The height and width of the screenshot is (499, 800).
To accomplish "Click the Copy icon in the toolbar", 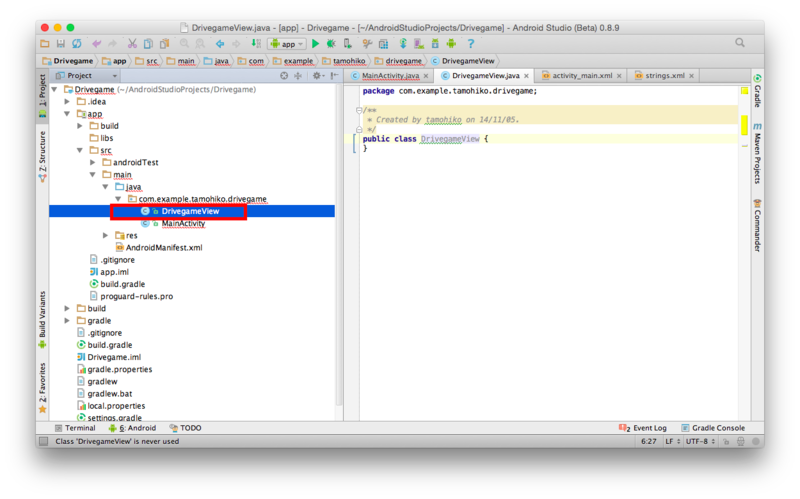I will [x=148, y=44].
